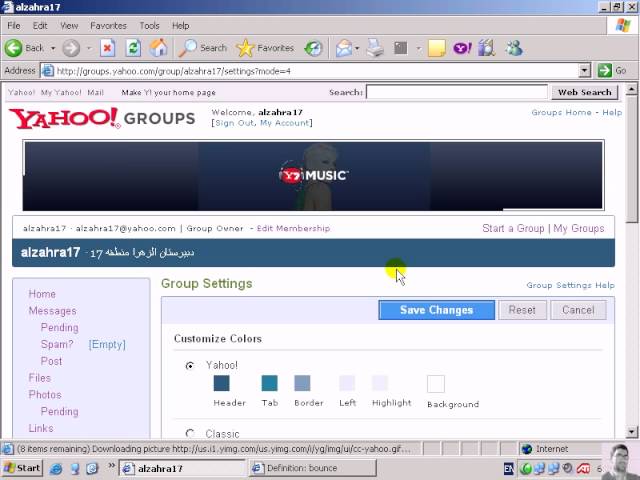Open the Help menu
The image size is (640, 480).
click(180, 26)
